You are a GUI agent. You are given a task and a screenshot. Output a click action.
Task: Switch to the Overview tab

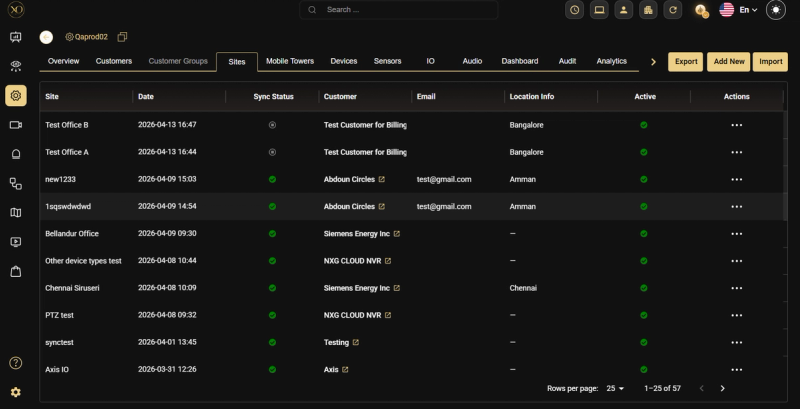63,61
